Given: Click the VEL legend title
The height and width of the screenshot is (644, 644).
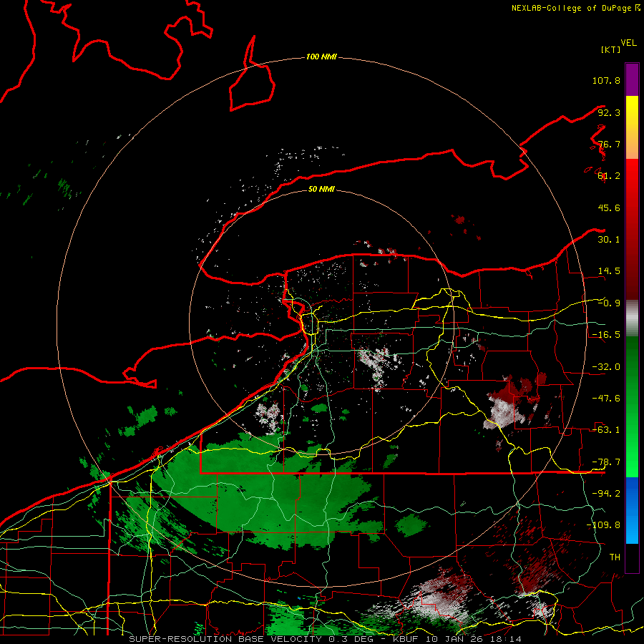Looking at the screenshot, I should [x=628, y=43].
